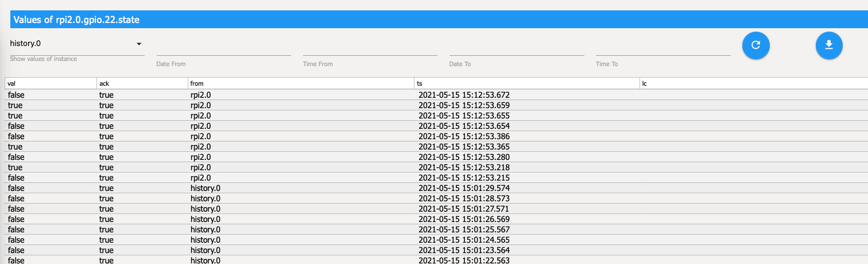Sort by the from column header
Viewport: 868px width, 264px height.
point(301,83)
